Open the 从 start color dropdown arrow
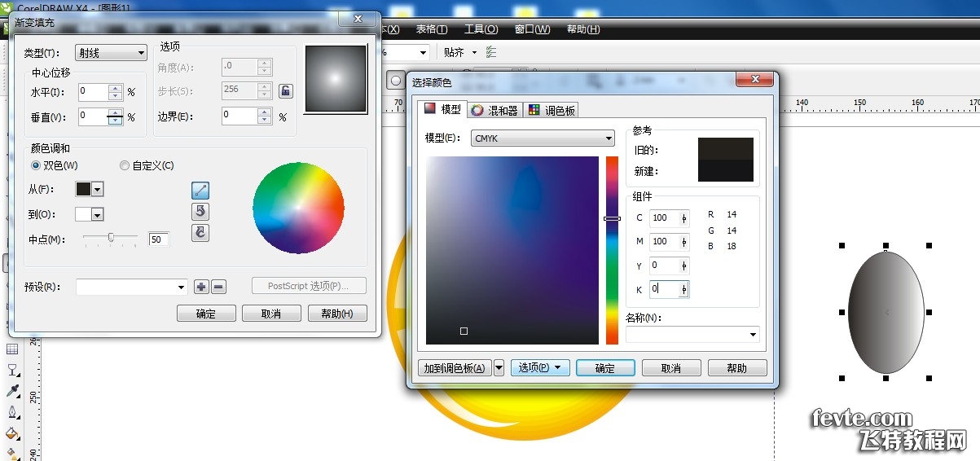The image size is (980, 461). (98, 189)
